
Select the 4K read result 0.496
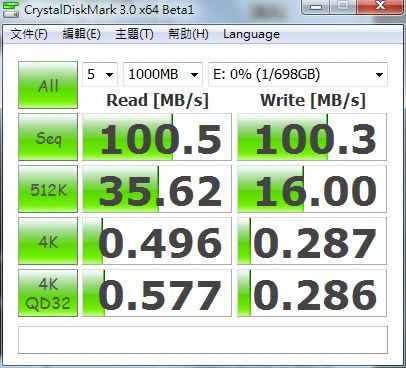(x=157, y=241)
